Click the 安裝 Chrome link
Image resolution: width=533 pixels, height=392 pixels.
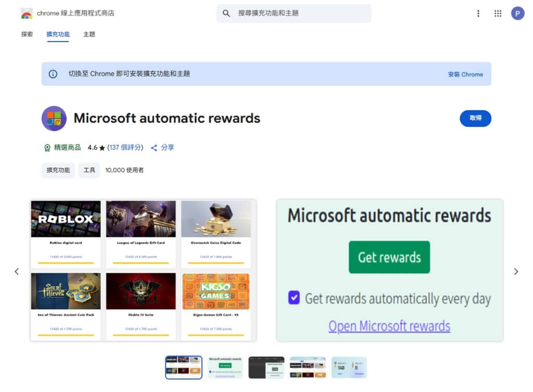pos(465,74)
